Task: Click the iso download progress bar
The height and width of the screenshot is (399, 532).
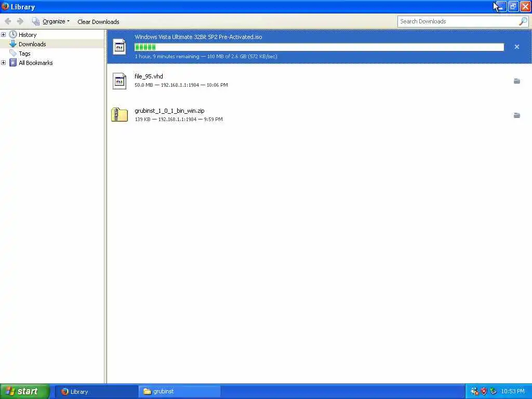Action: pyautogui.click(x=319, y=47)
